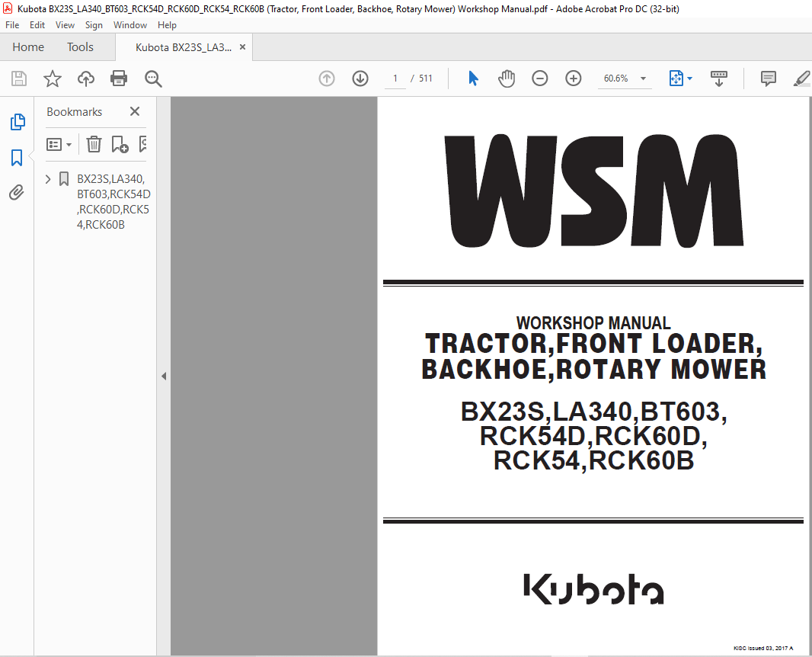This screenshot has width=812, height=657.
Task: Close the Kubota BX23S document tab
Action: pyautogui.click(x=242, y=47)
